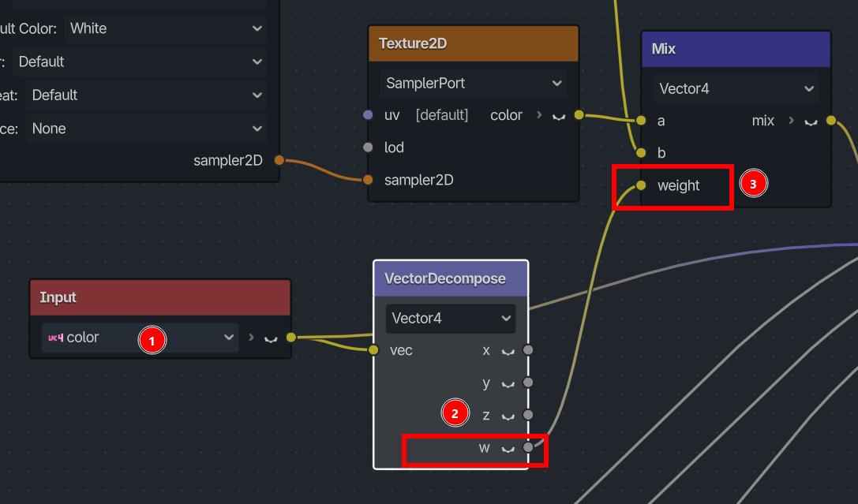Expand the chevron next to mix output
Image resolution: width=858 pixels, height=504 pixels.
(x=791, y=120)
